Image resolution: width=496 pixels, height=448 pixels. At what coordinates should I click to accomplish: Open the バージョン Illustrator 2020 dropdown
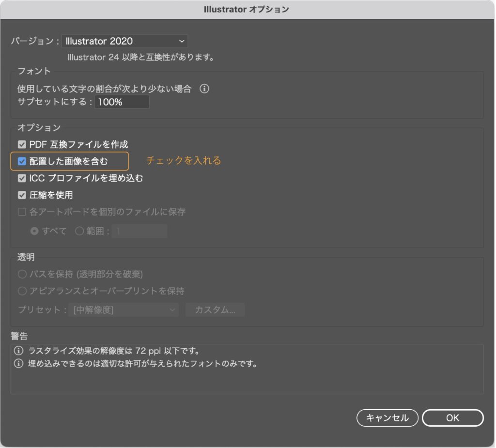click(x=124, y=41)
